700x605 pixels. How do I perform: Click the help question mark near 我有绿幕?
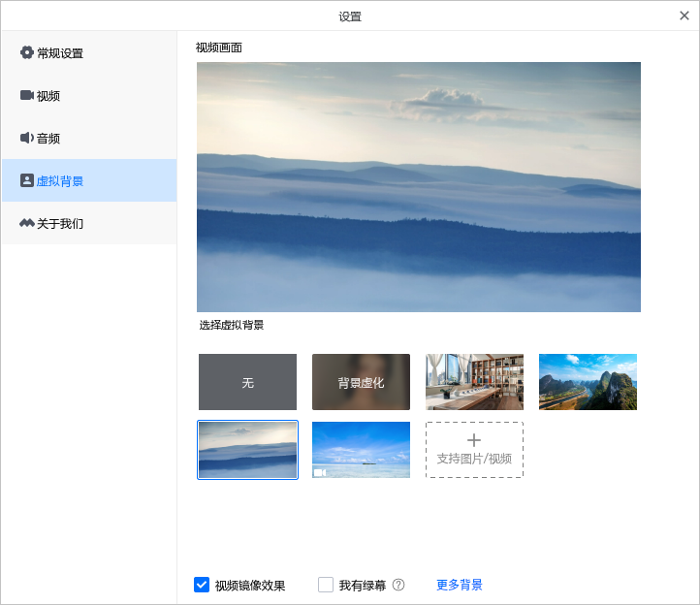[398, 585]
